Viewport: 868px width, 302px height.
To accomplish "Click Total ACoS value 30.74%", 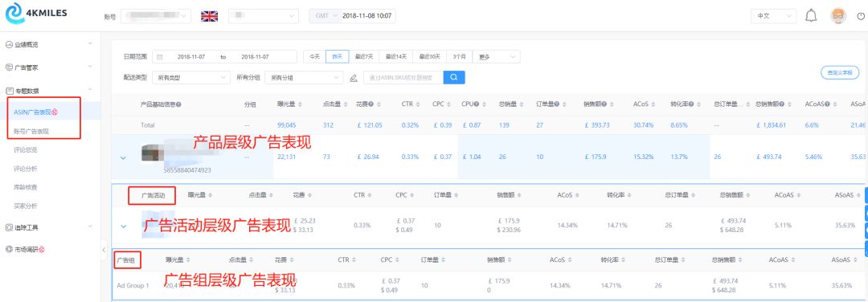I will (643, 125).
